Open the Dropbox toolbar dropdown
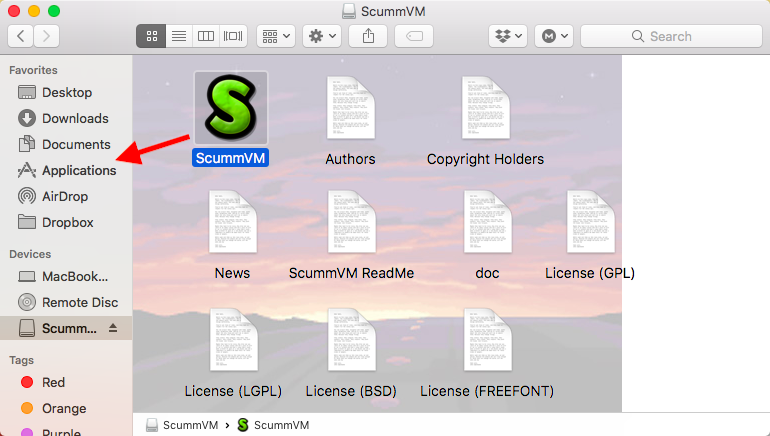The height and width of the screenshot is (436, 770). tap(511, 36)
